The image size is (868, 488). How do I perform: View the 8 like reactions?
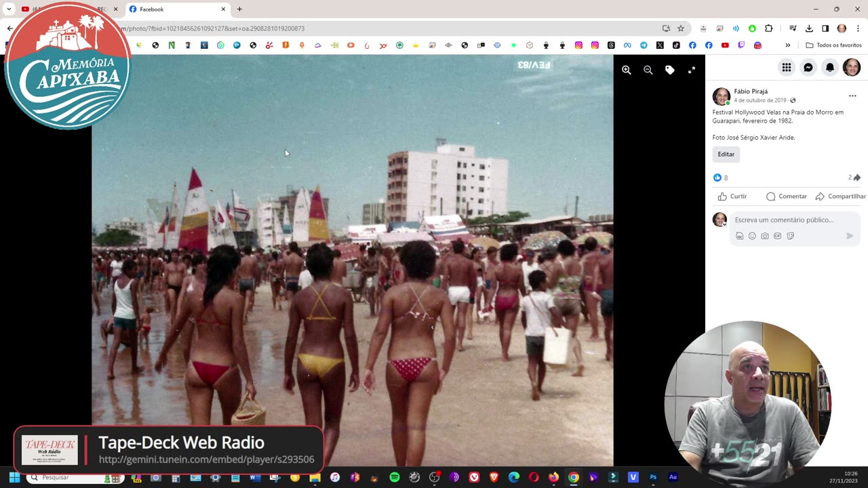pos(721,178)
